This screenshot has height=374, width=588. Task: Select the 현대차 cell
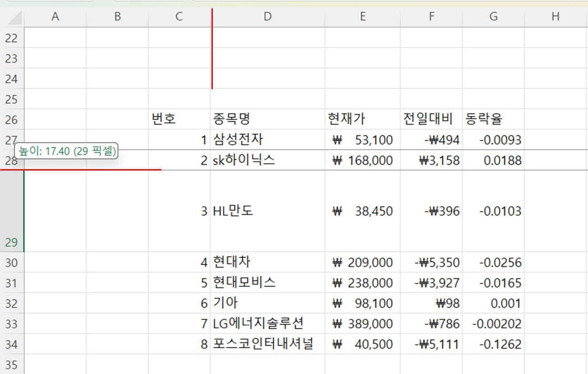point(267,262)
